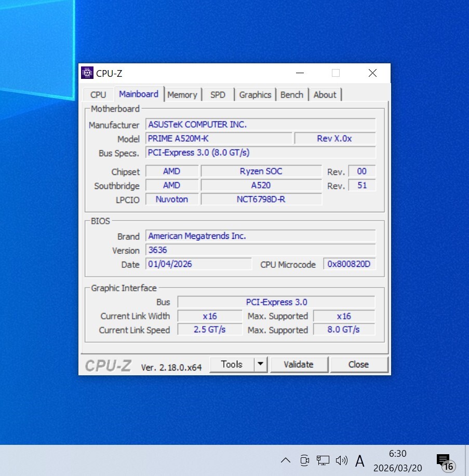Open the About tab
Screen dimensions: 469x476
point(325,94)
